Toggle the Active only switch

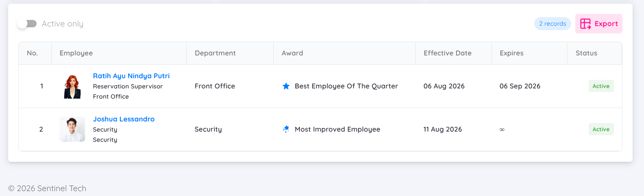[27, 24]
